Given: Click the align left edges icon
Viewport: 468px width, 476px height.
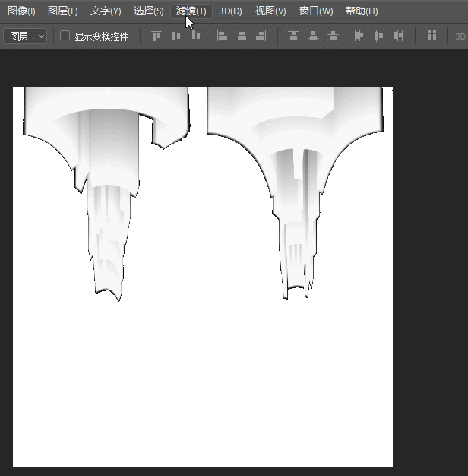Looking at the screenshot, I should point(222,36).
